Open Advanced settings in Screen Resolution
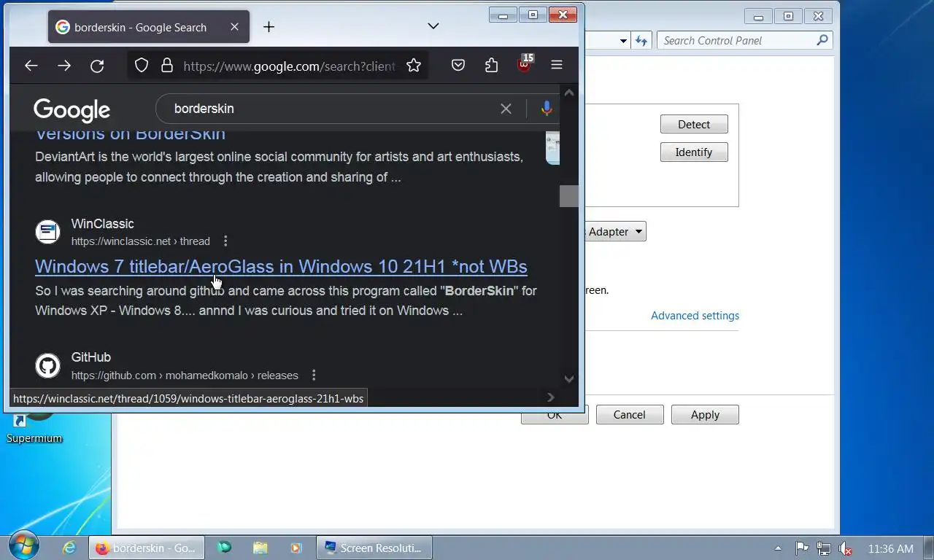The image size is (934, 560). coord(695,316)
